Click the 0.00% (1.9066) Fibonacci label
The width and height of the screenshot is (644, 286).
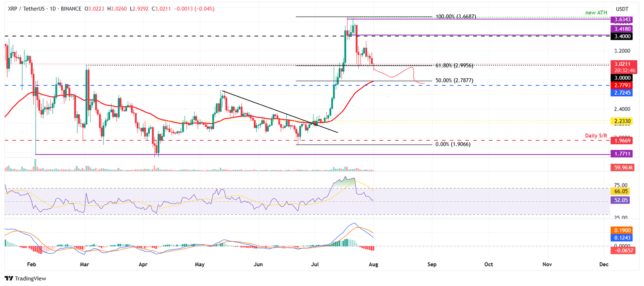tap(452, 144)
